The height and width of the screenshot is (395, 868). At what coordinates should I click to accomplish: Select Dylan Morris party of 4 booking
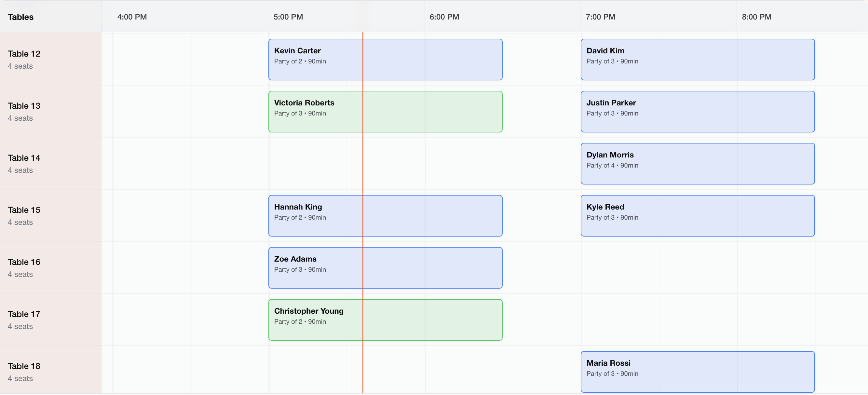pyautogui.click(x=697, y=164)
